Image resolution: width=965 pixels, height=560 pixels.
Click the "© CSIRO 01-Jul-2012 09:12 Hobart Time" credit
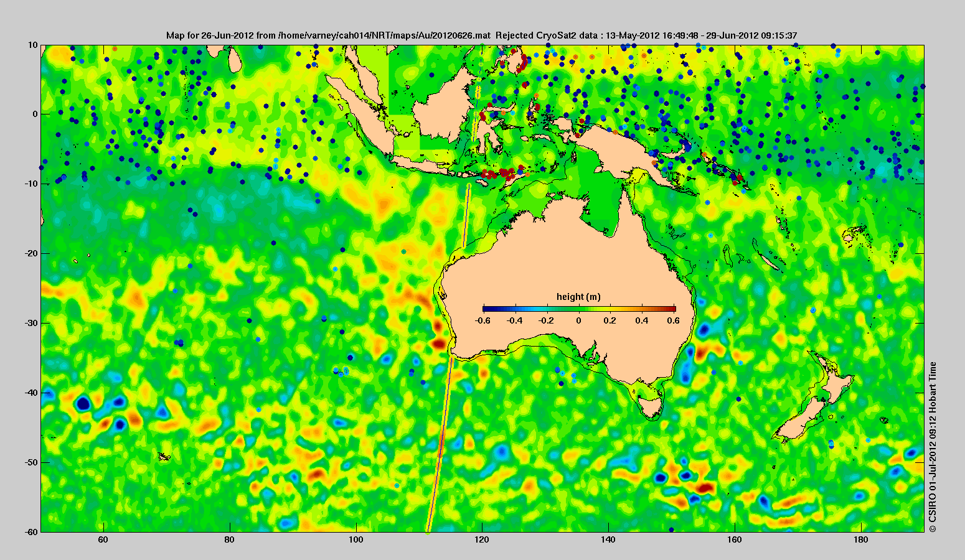point(933,447)
